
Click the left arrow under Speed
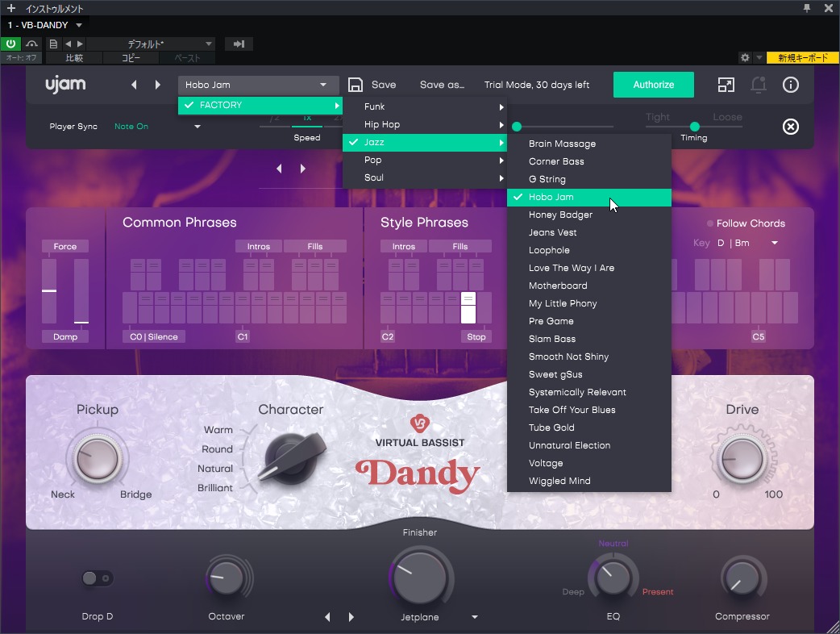(x=279, y=169)
